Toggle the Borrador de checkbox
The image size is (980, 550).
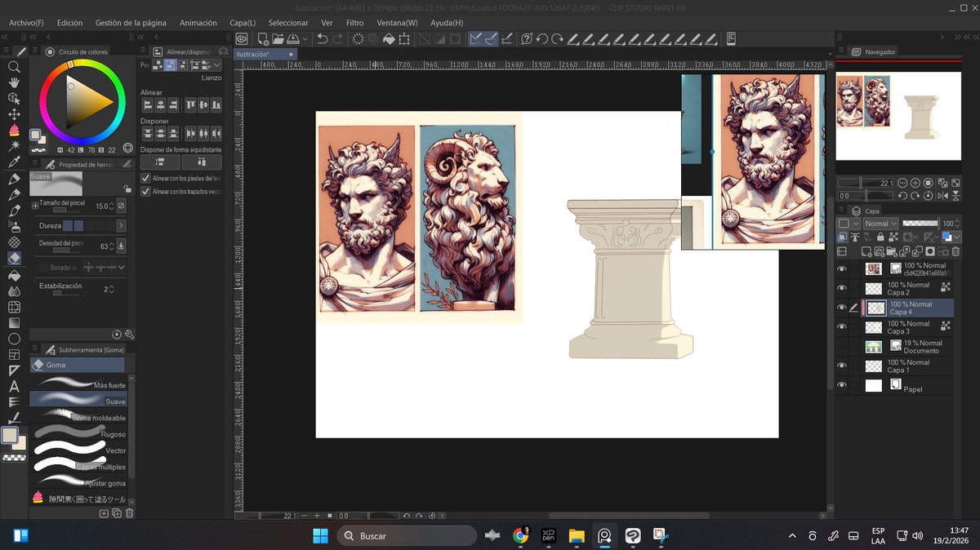tap(44, 267)
